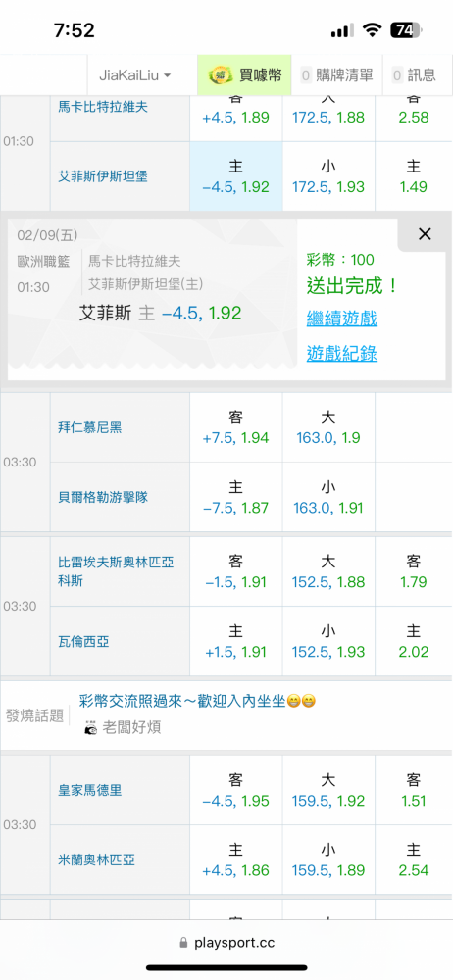453x980 pixels.
Task: Open the 購牌清單 purchase list tab
Action: [338, 75]
